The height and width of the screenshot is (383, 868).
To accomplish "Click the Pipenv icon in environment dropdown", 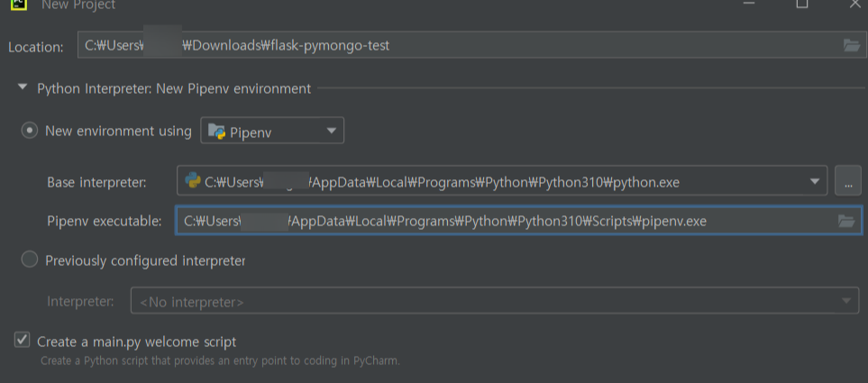I will click(216, 132).
